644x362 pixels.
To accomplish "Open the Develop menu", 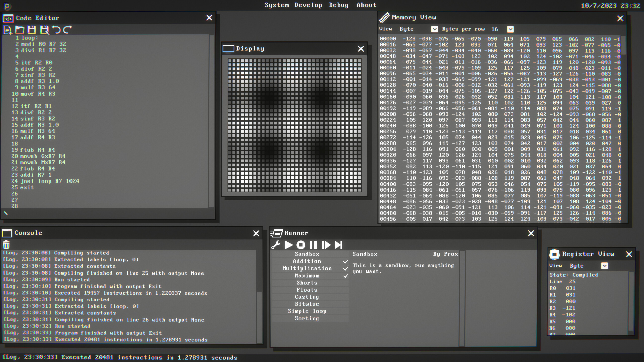I will tap(308, 5).
